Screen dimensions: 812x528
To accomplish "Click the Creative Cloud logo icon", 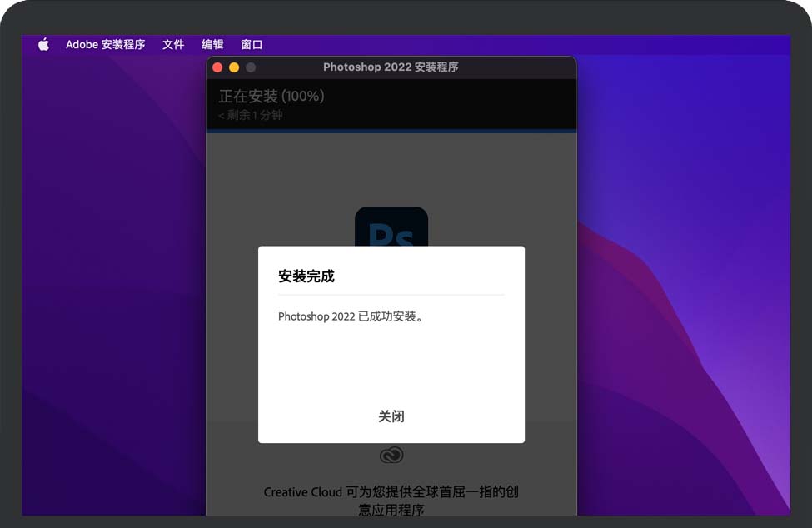I will point(391,455).
